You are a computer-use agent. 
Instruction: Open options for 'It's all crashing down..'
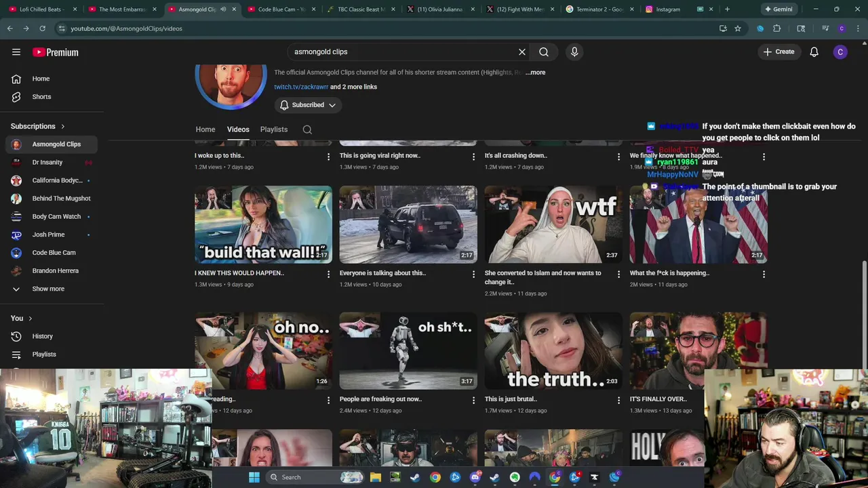pyautogui.click(x=618, y=157)
